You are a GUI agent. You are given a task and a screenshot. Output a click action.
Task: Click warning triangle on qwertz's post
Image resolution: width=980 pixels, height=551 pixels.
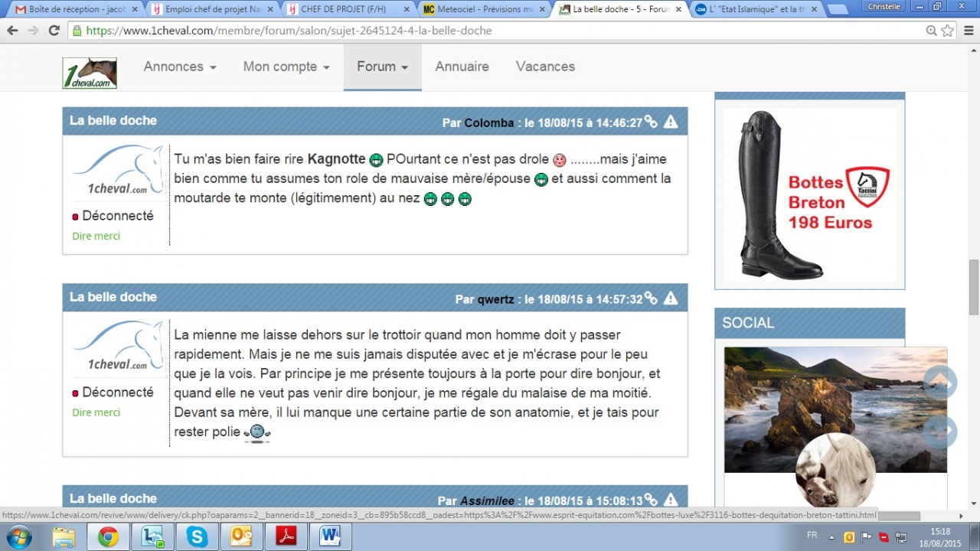point(671,298)
